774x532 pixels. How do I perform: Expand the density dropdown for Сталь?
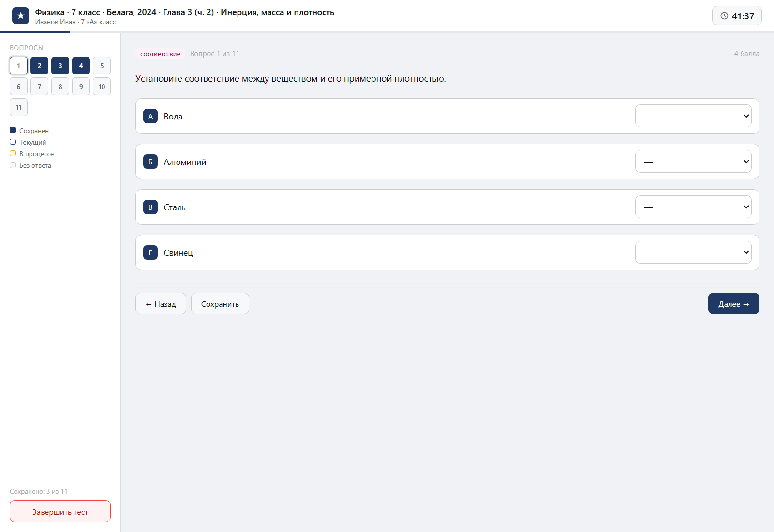pos(693,207)
